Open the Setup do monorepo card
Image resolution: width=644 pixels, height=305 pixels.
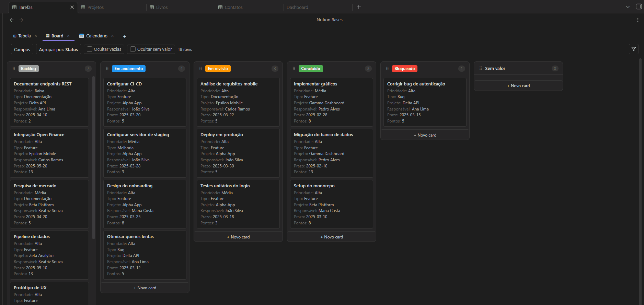(332, 204)
